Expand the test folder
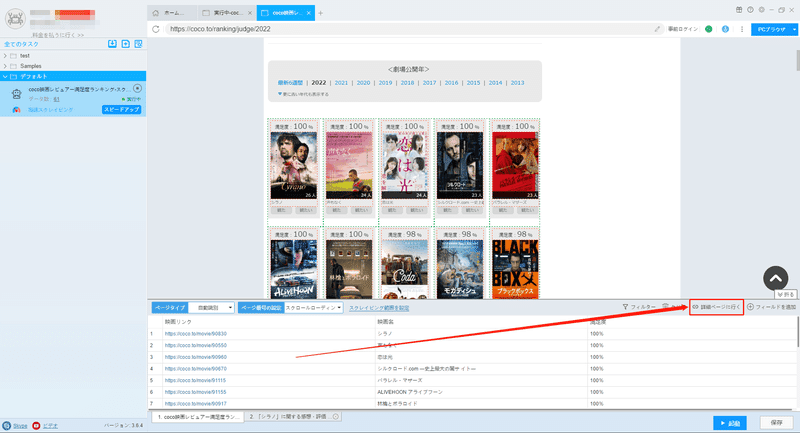The width and height of the screenshot is (800, 433). point(5,56)
